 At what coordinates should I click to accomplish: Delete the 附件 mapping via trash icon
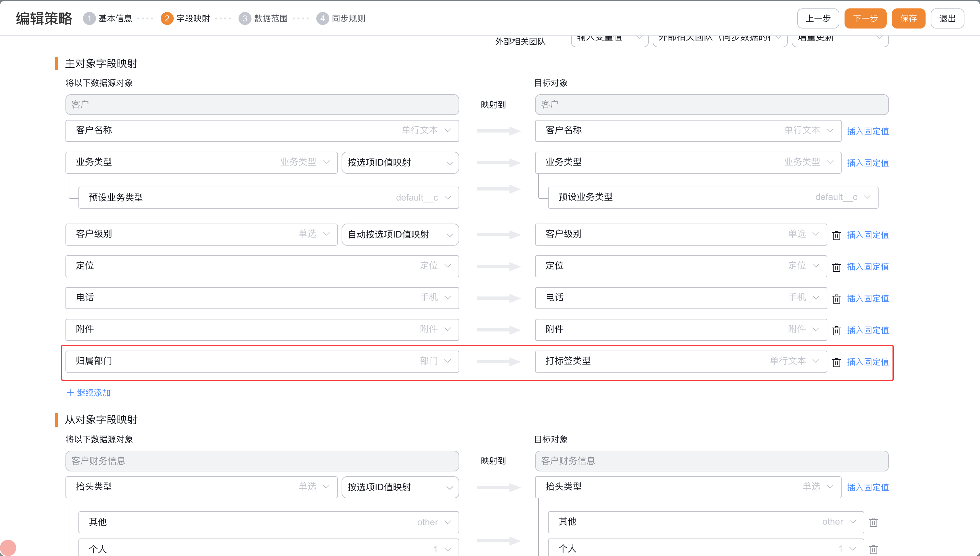836,330
